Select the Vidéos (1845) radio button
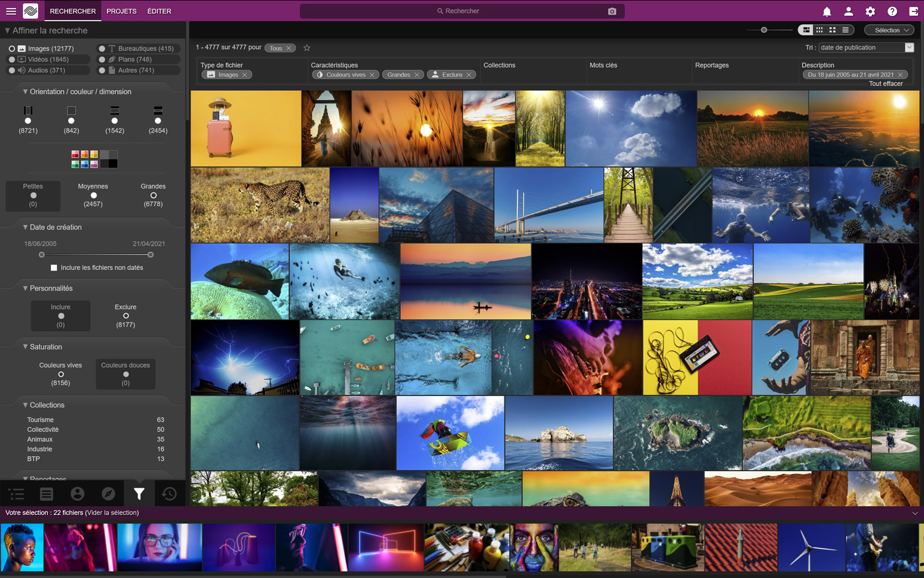Screen dimensions: 924x578 point(13,59)
